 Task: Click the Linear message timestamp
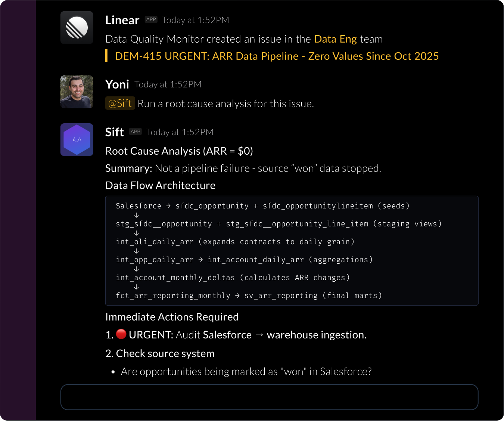pyautogui.click(x=196, y=20)
